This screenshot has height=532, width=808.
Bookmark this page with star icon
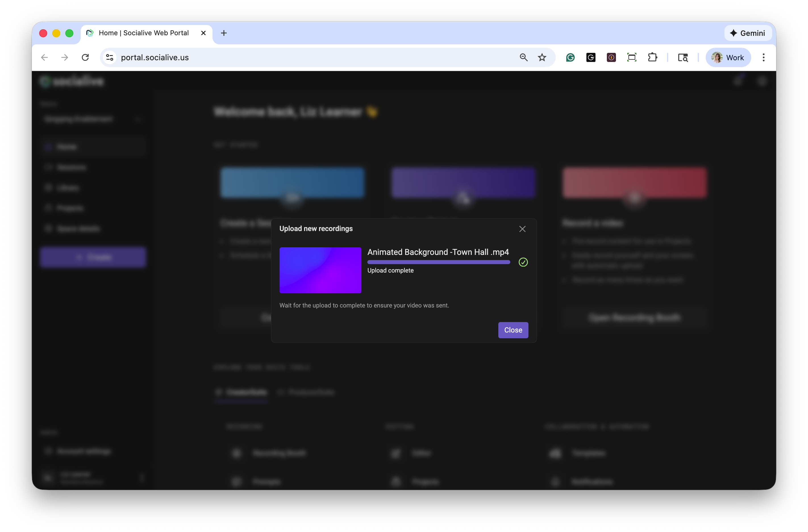542,57
